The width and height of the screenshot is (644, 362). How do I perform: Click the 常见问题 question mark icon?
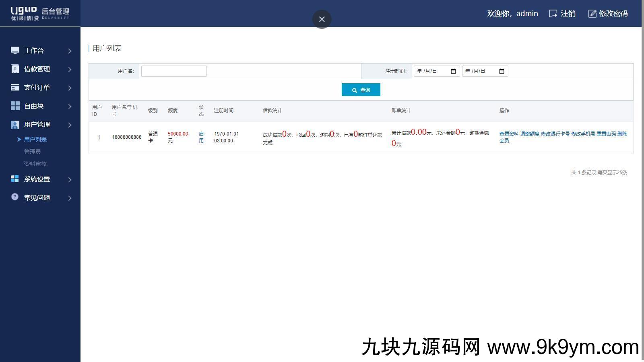15,197
